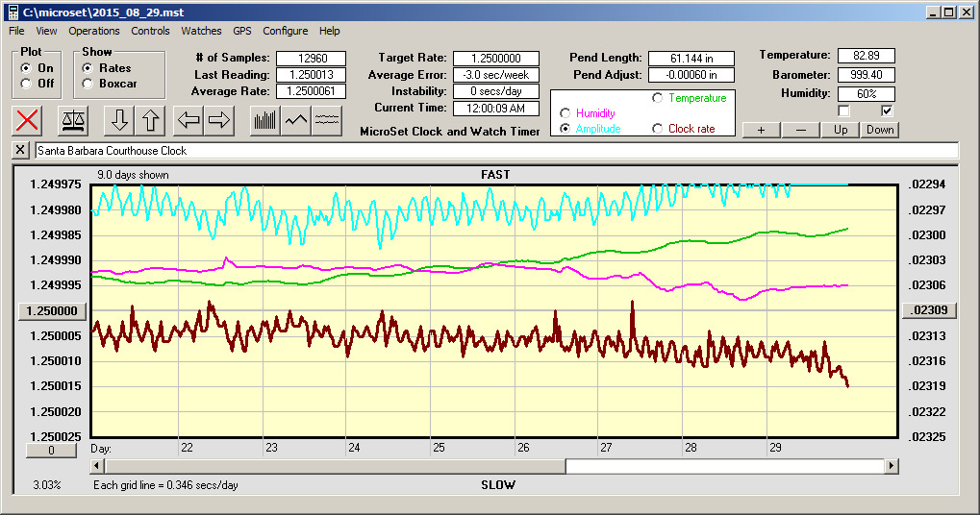Click 'Each grid line = 0.346 secs/day' text
The height and width of the screenshot is (515, 980).
point(165,485)
